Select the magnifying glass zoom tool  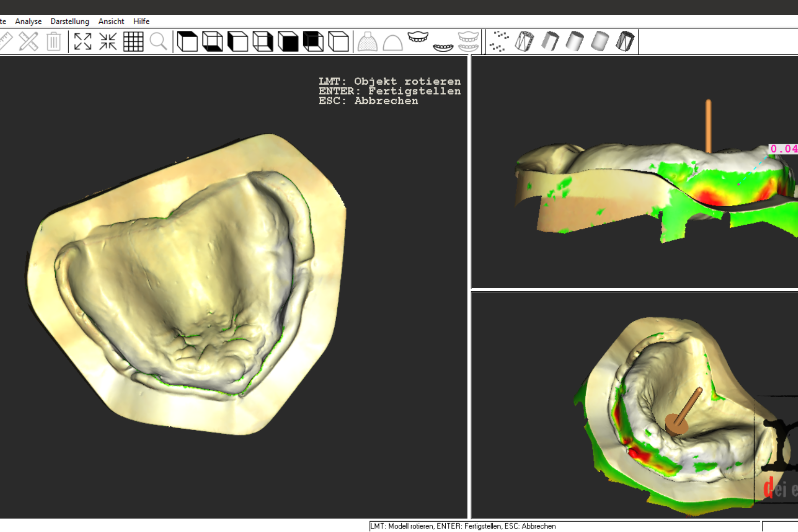[x=159, y=41]
